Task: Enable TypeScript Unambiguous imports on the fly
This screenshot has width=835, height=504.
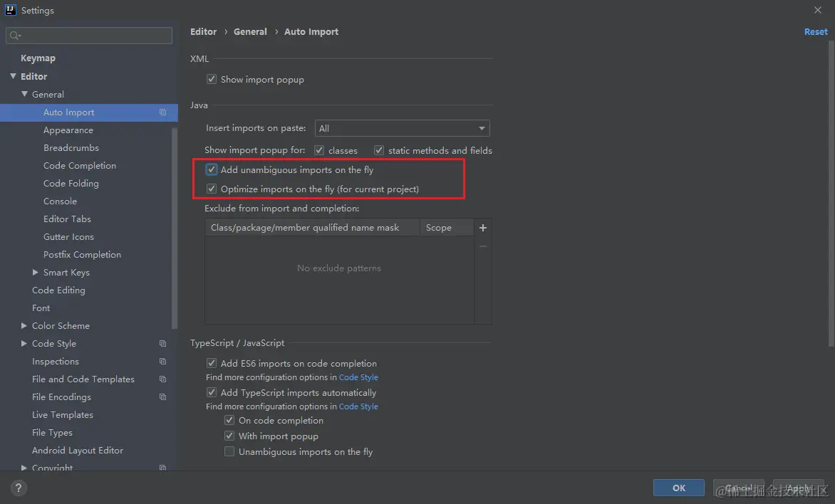Action: tap(229, 451)
